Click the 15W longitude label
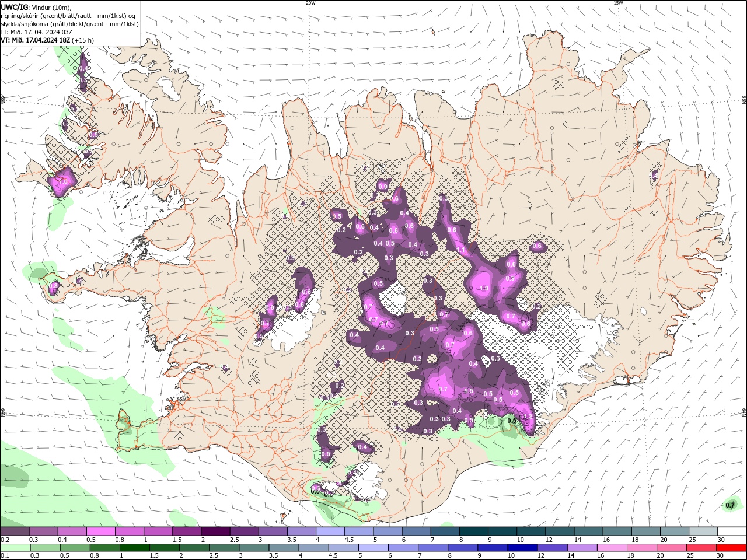Image resolution: width=747 pixels, height=560 pixels. [x=618, y=3]
